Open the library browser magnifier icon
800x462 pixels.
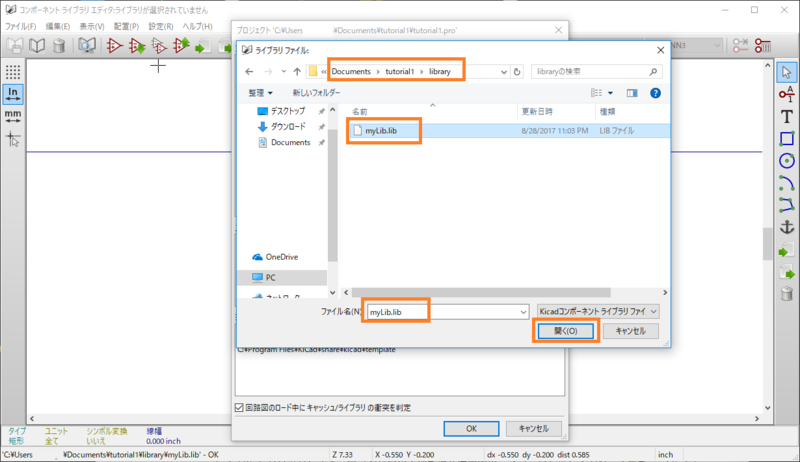pyautogui.click(x=87, y=46)
